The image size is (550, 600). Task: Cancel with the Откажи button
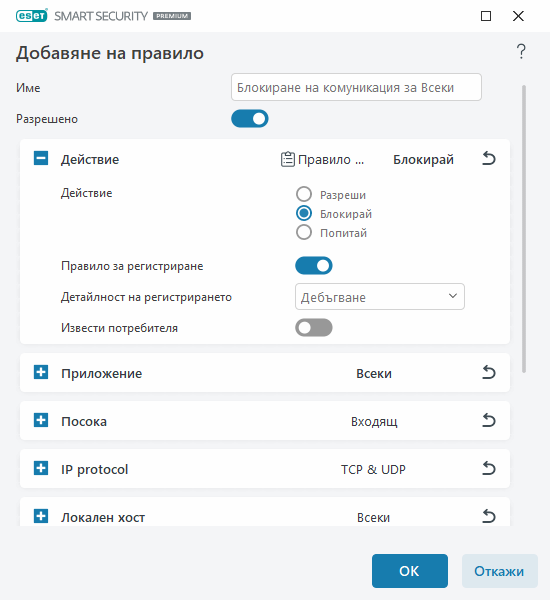pos(499,571)
